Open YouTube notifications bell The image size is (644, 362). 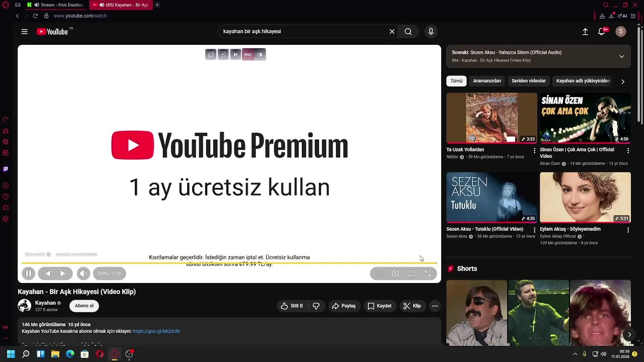pyautogui.click(x=601, y=32)
